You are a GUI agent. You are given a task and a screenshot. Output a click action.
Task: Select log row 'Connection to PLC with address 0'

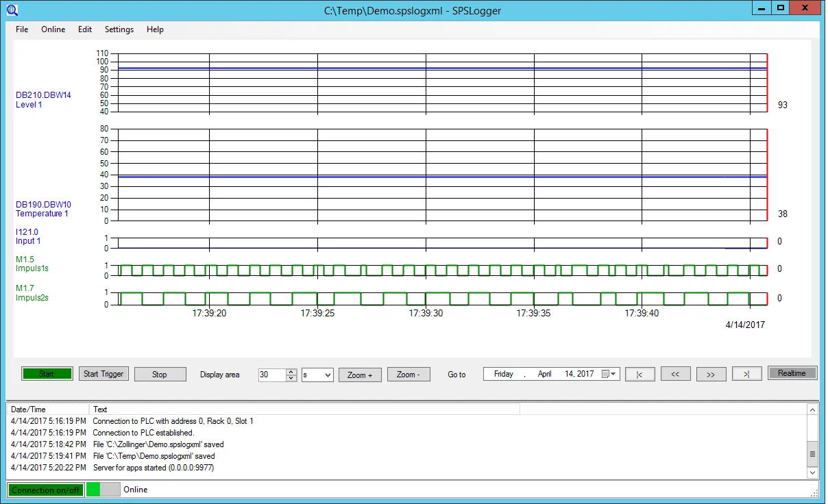(x=406, y=421)
